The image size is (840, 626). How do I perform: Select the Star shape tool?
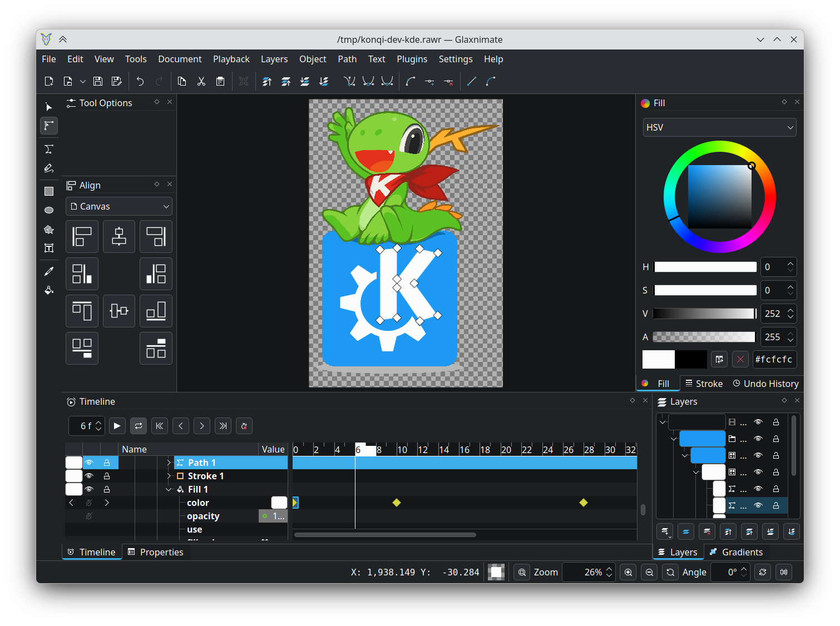click(48, 229)
